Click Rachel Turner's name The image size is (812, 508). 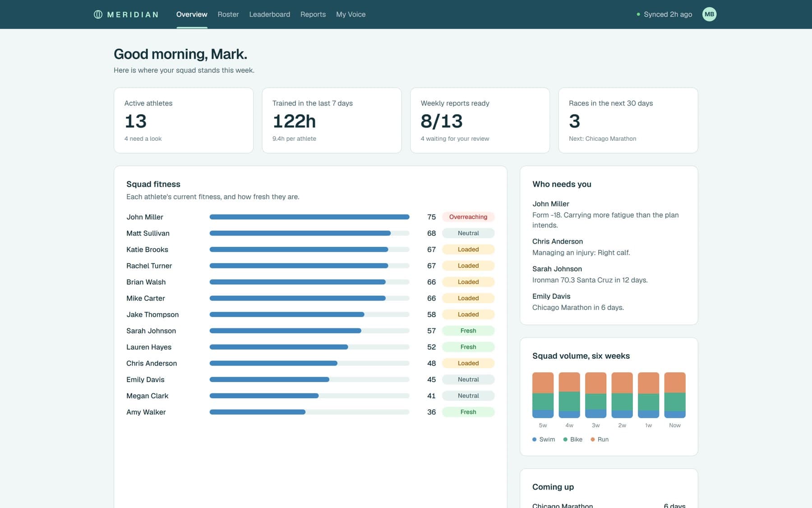click(149, 266)
